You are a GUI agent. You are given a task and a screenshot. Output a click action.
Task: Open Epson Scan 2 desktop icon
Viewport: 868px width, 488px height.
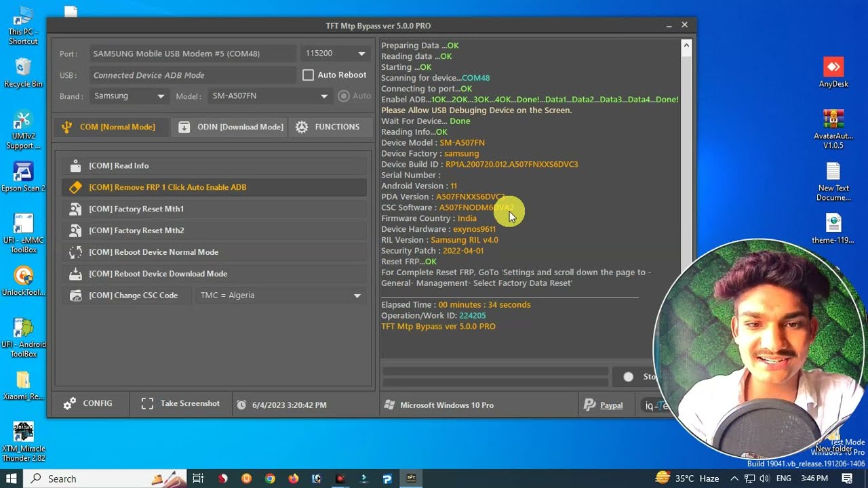click(x=23, y=178)
